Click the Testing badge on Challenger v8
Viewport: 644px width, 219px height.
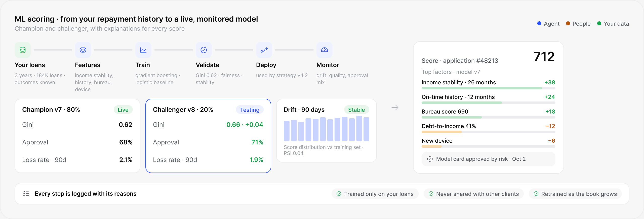pyautogui.click(x=250, y=110)
